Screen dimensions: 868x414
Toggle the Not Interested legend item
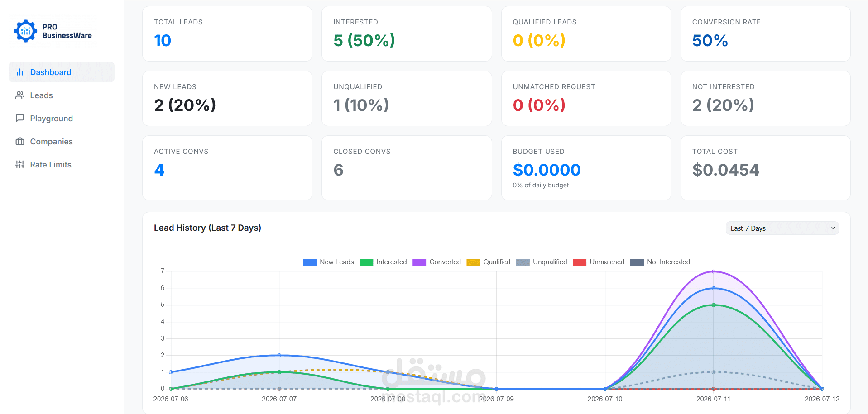[660, 262]
